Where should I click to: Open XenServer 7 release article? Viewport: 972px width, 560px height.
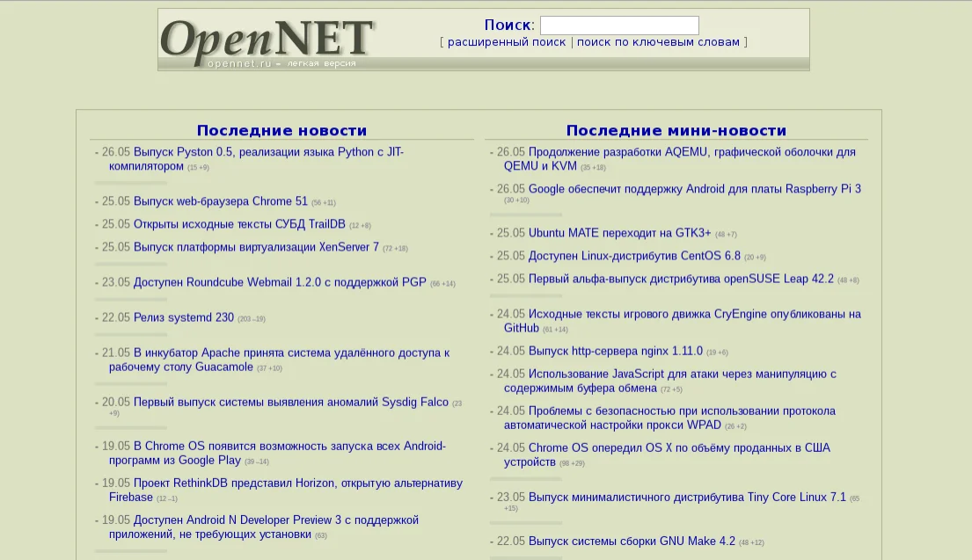click(x=256, y=247)
